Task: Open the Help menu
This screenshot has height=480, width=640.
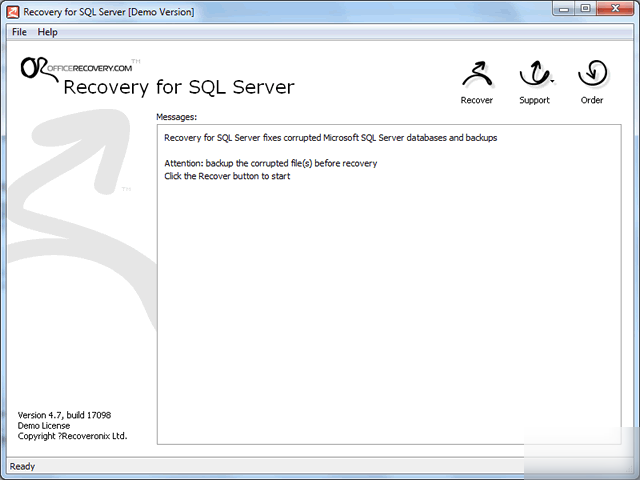Action: coord(47,32)
